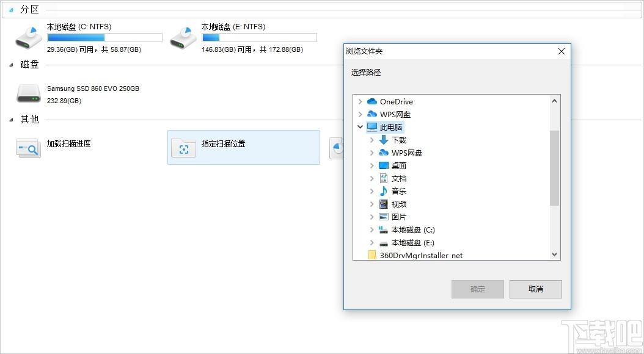Click scrollbar up arrow in folder tree
This screenshot has height=354, width=644.
(554, 101)
